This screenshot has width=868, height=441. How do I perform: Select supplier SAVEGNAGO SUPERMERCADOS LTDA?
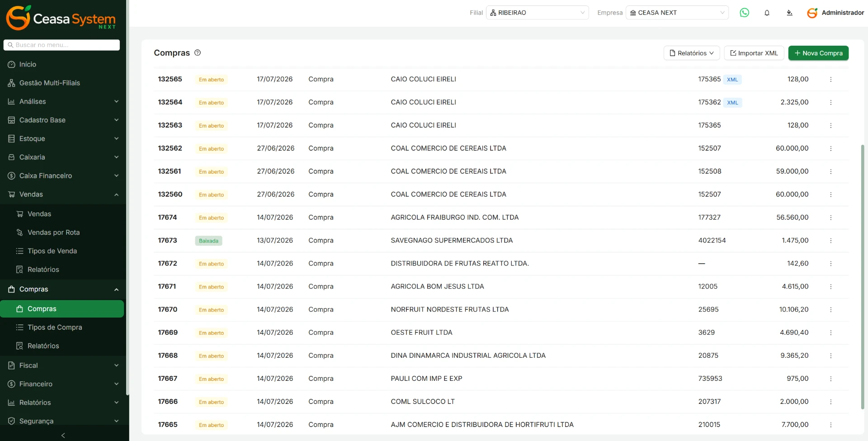click(452, 240)
